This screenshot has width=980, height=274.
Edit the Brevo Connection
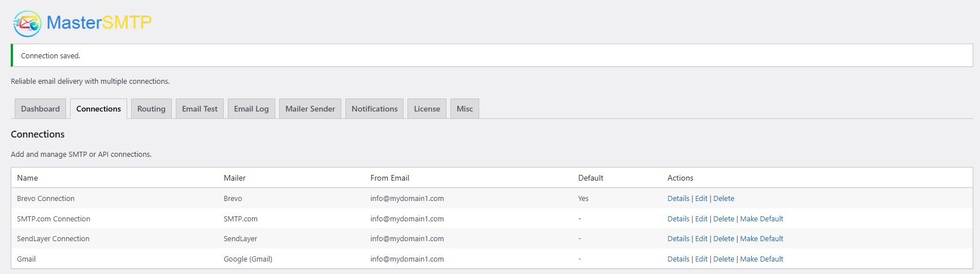pyautogui.click(x=701, y=199)
